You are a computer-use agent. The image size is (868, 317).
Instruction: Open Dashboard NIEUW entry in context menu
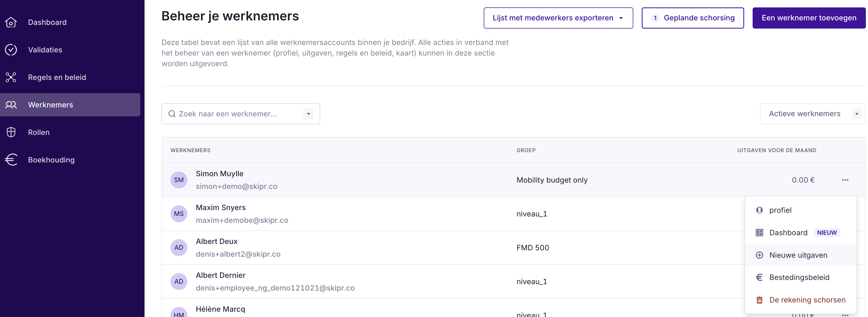click(x=788, y=232)
